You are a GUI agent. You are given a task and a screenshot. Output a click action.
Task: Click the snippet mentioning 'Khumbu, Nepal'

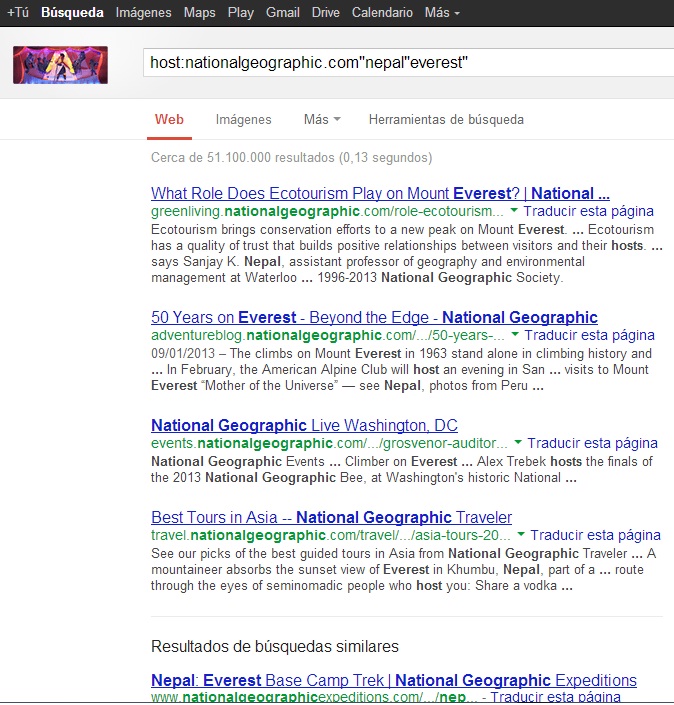tap(404, 570)
